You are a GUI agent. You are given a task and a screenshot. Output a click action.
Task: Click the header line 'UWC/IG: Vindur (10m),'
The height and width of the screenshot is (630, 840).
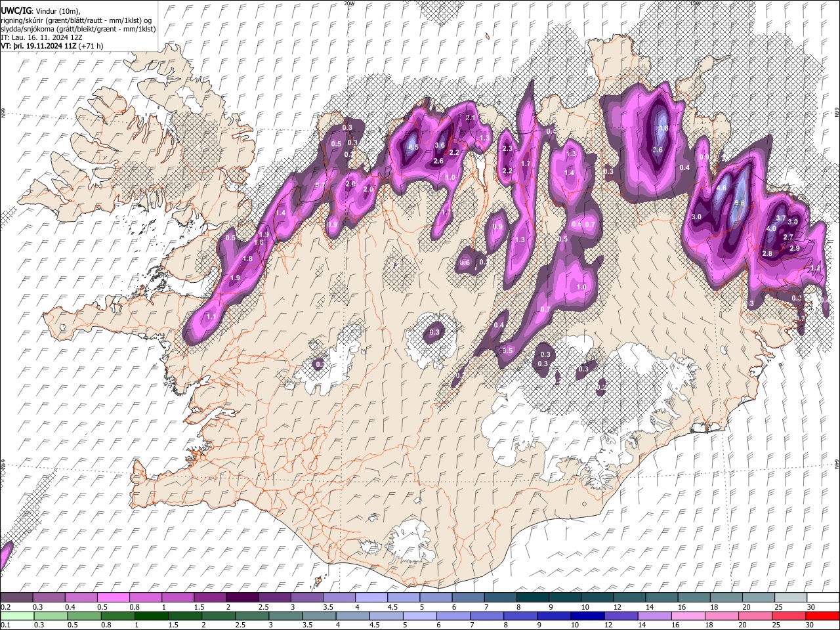click(x=41, y=12)
